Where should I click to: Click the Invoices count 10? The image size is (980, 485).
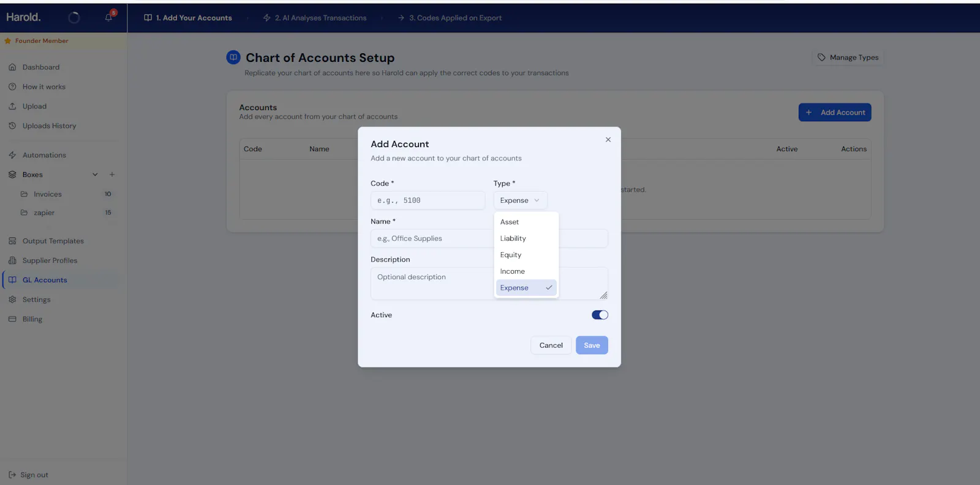(108, 194)
